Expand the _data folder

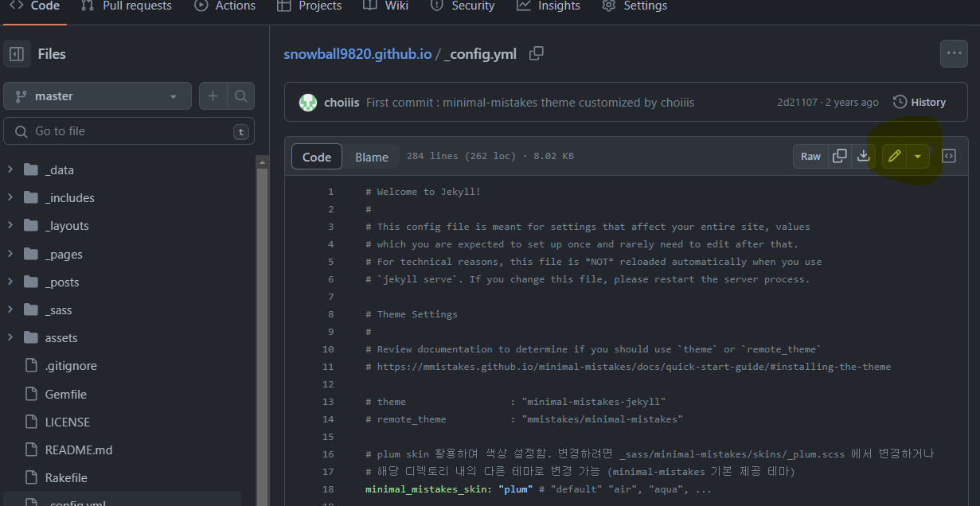(10, 169)
